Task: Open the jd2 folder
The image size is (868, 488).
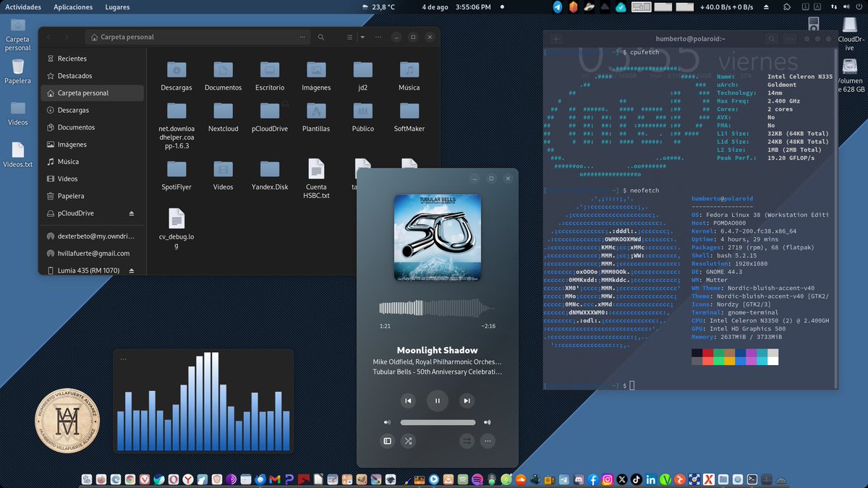Action: coord(362,74)
